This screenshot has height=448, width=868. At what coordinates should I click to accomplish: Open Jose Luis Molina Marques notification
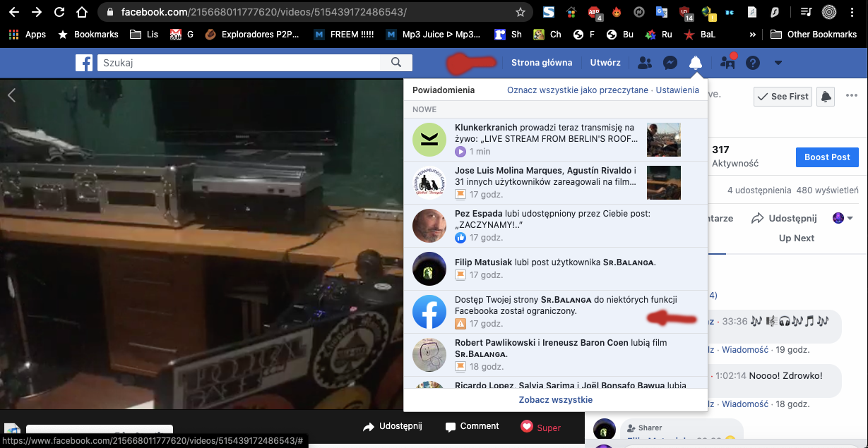(x=555, y=183)
